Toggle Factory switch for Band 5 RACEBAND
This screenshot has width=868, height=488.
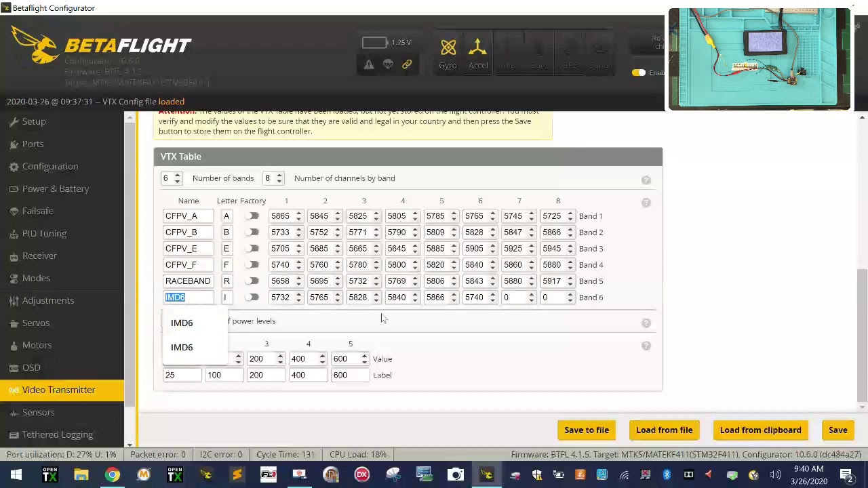(252, 281)
